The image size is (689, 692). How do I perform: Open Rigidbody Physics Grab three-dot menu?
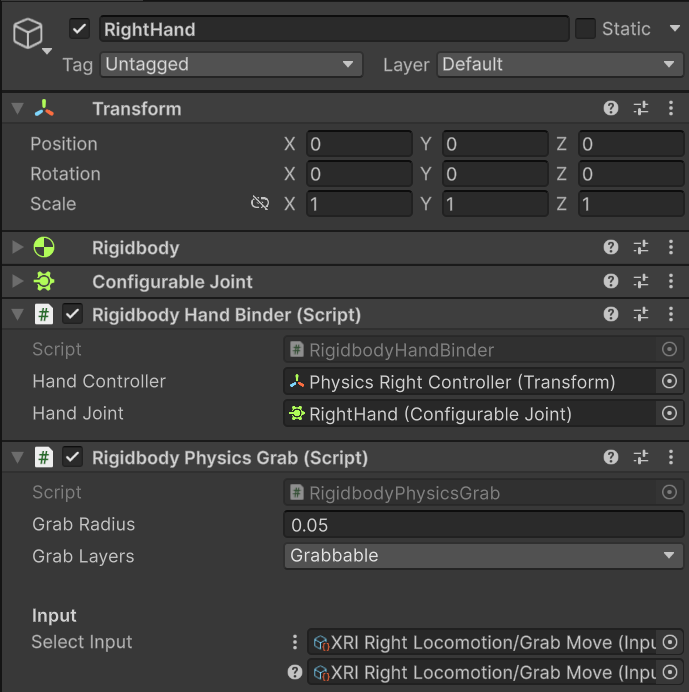[671, 457]
